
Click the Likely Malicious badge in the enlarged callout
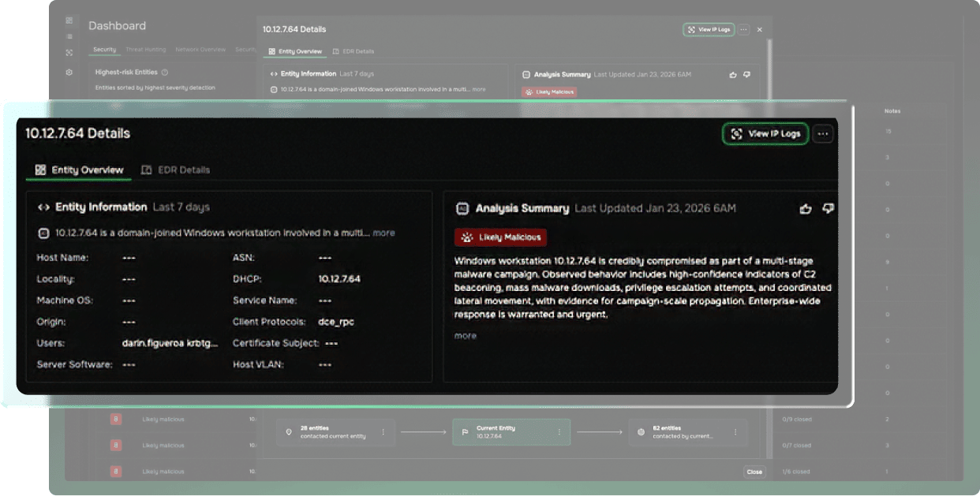(x=500, y=237)
